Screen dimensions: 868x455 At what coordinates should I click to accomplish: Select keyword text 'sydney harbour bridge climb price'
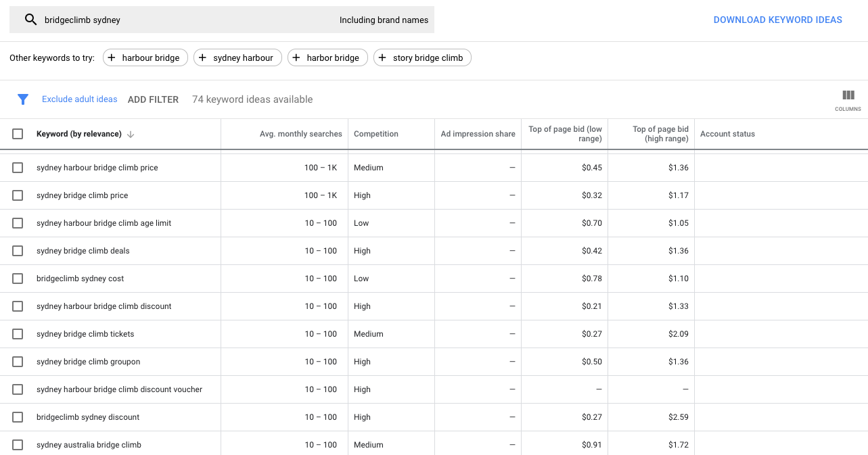[x=97, y=168]
